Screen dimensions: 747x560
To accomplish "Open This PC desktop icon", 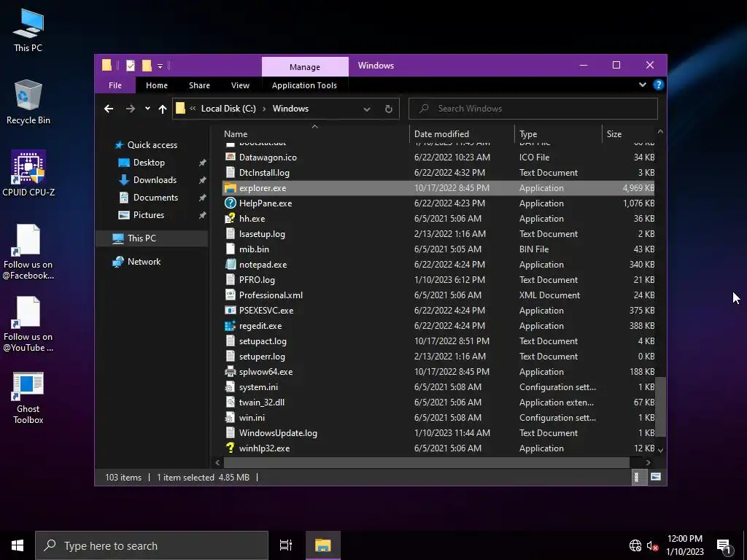I will tap(28, 29).
